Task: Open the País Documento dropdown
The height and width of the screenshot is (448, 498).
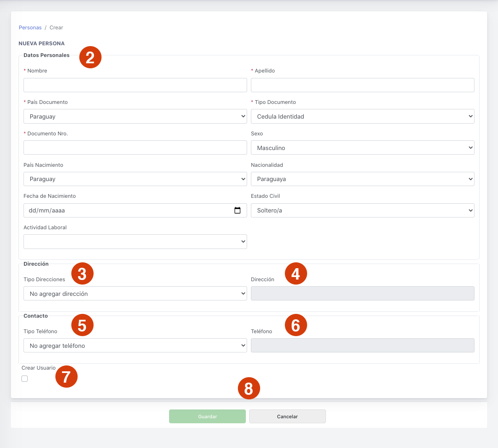Action: [x=135, y=117]
